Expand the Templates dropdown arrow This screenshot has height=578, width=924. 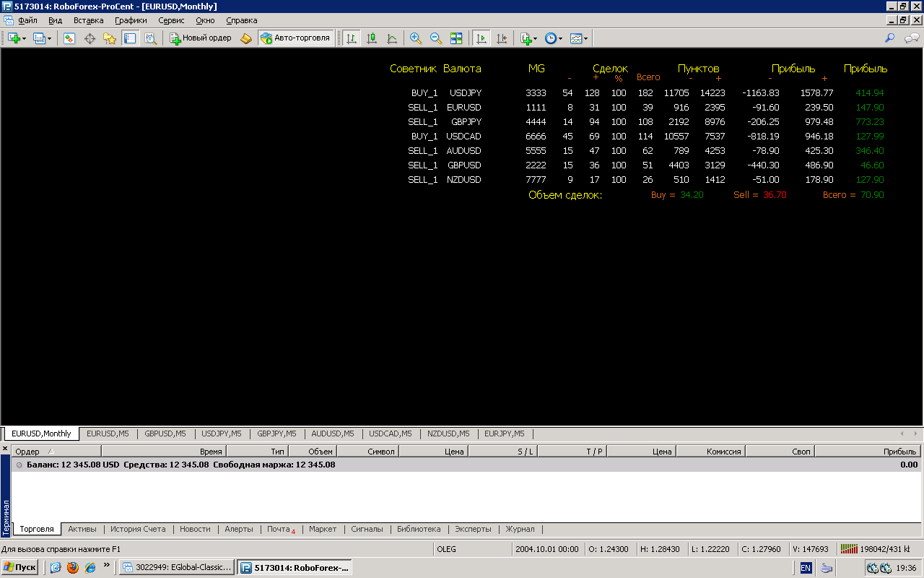(585, 39)
